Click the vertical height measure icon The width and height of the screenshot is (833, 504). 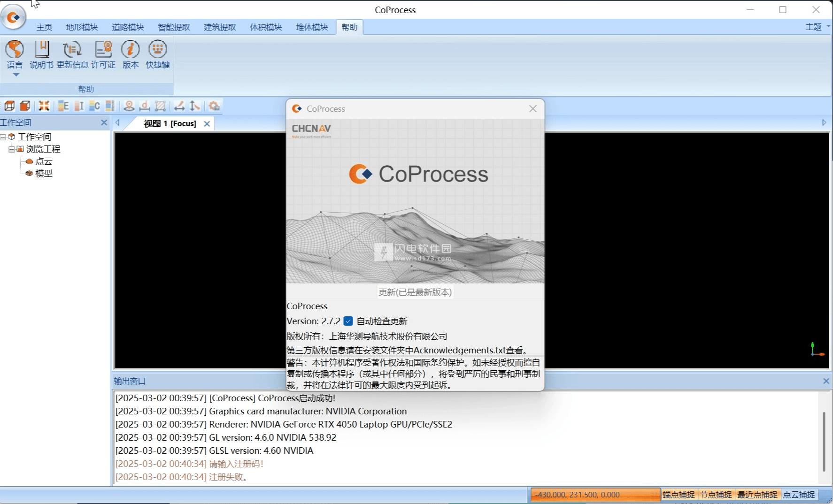point(195,106)
